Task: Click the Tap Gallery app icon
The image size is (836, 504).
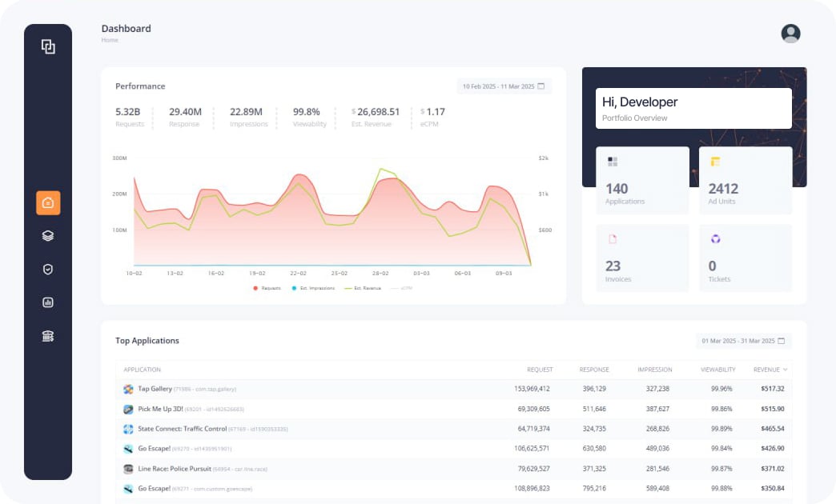Action: pyautogui.click(x=128, y=389)
